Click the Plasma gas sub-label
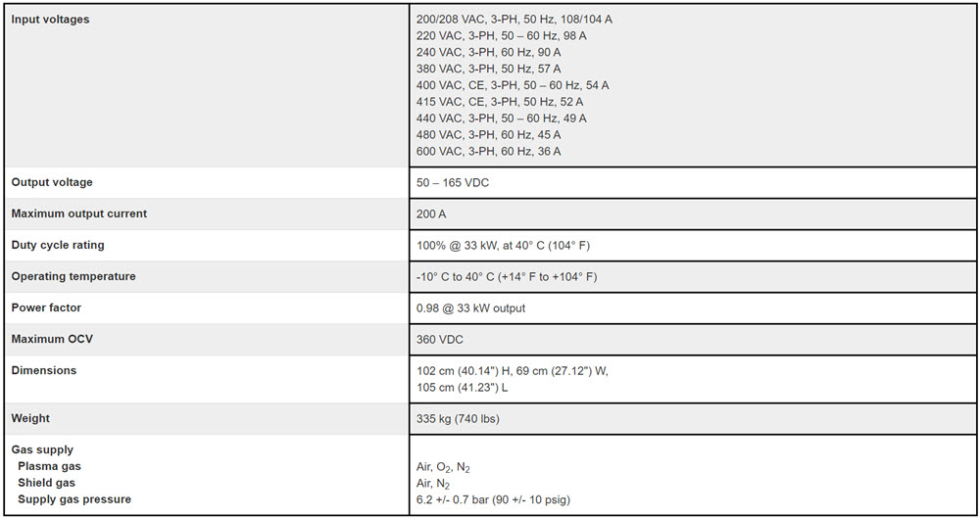The image size is (980, 519). point(50,466)
